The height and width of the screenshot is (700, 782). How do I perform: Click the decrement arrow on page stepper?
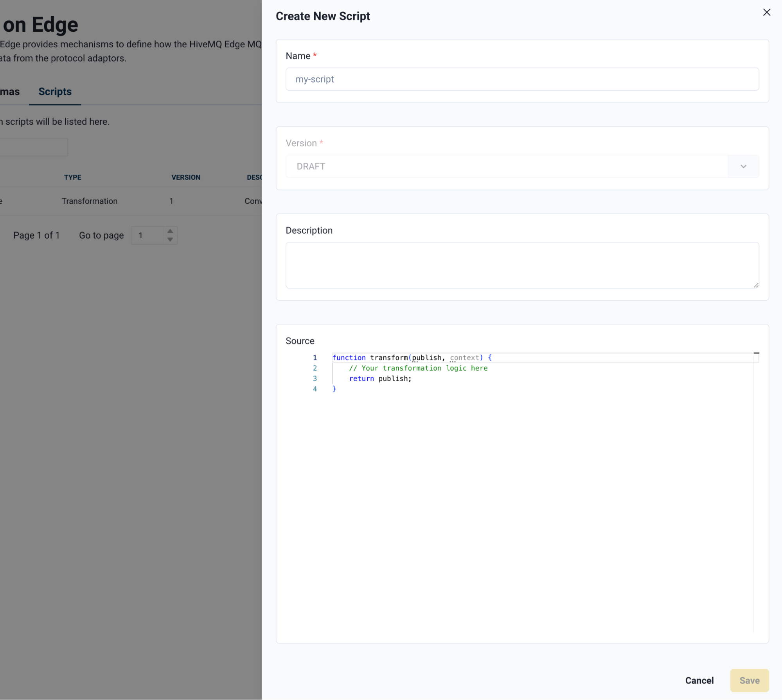tap(170, 239)
